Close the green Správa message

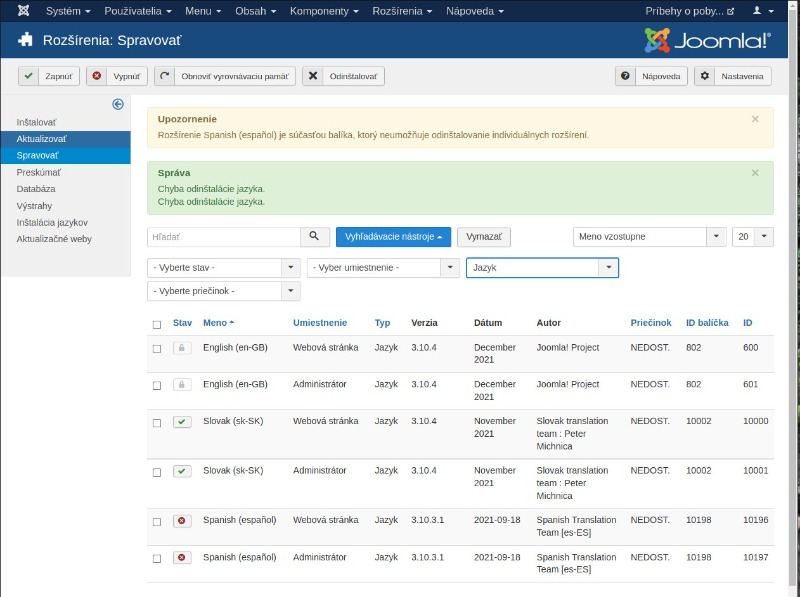(755, 173)
